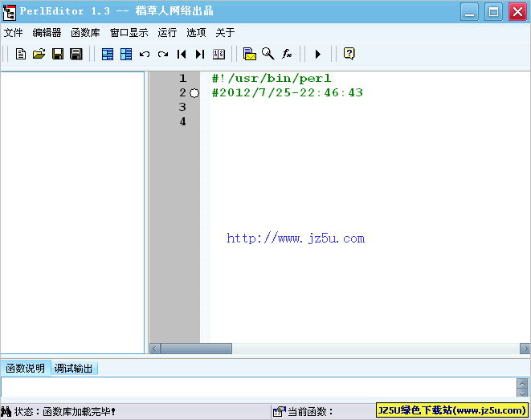Open help via question mark icon
The width and height of the screenshot is (531, 420).
349,54
